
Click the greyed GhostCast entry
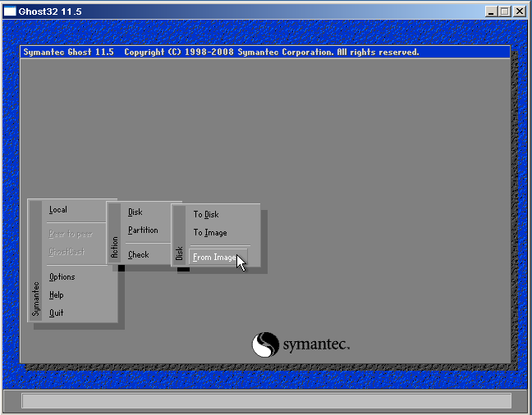pos(66,252)
